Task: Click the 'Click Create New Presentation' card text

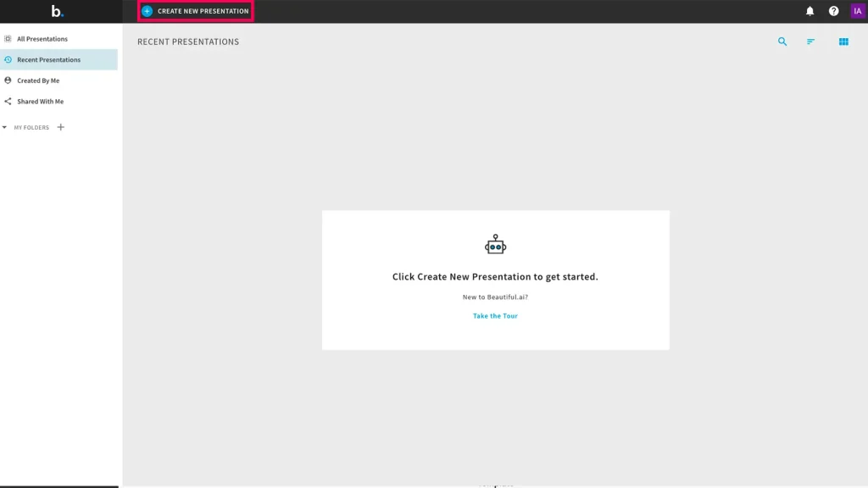Action: click(495, 277)
